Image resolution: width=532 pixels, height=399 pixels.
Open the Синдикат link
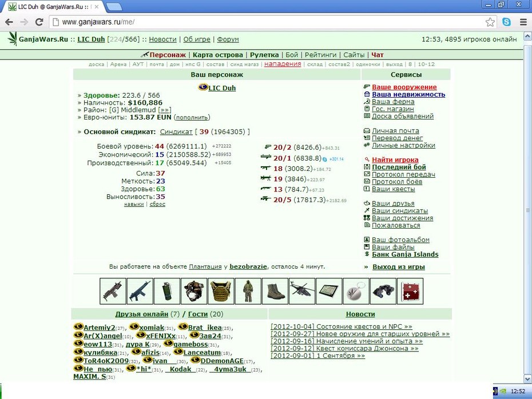point(176,132)
